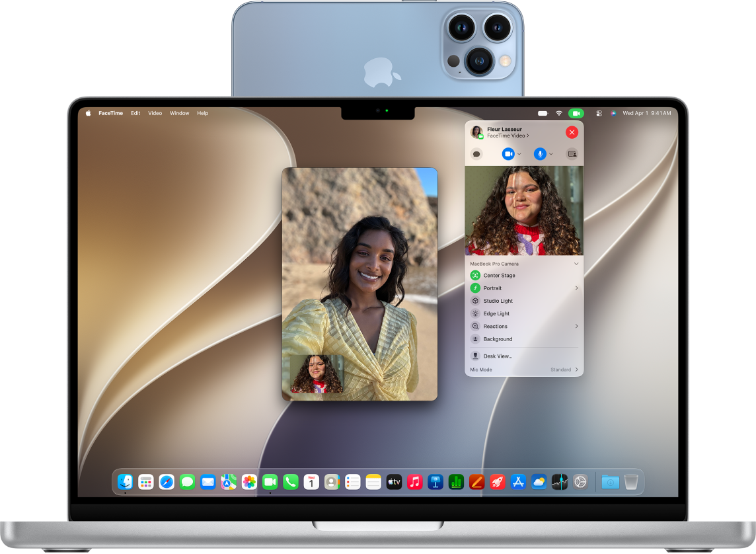
Task: Open the Window menu
Action: (x=179, y=113)
